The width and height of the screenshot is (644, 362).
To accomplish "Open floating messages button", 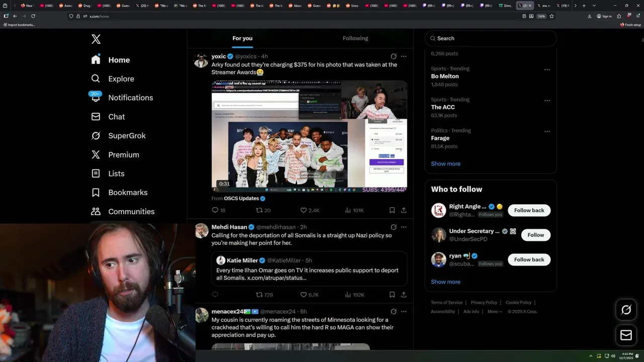I will click(x=626, y=335).
